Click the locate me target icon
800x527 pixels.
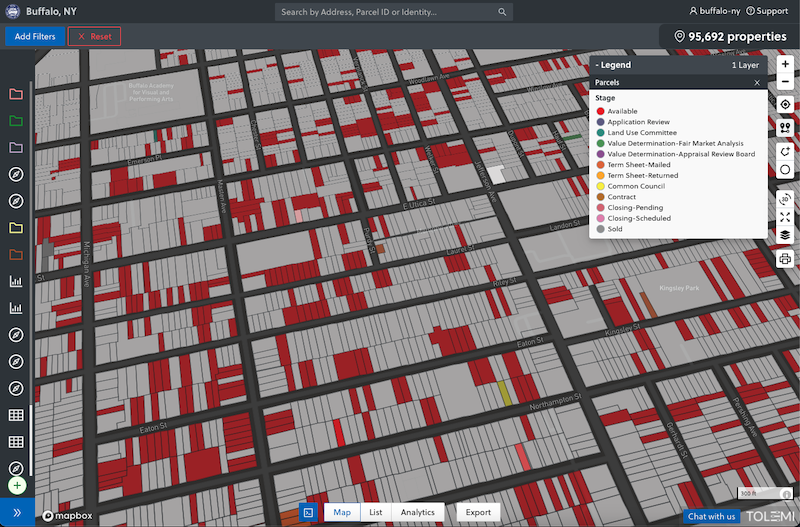[x=785, y=105]
